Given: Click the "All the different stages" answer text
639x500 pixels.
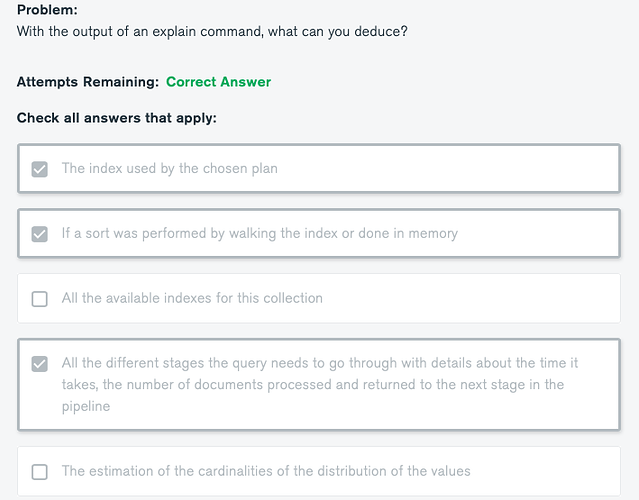Looking at the screenshot, I should pyautogui.click(x=320, y=363).
